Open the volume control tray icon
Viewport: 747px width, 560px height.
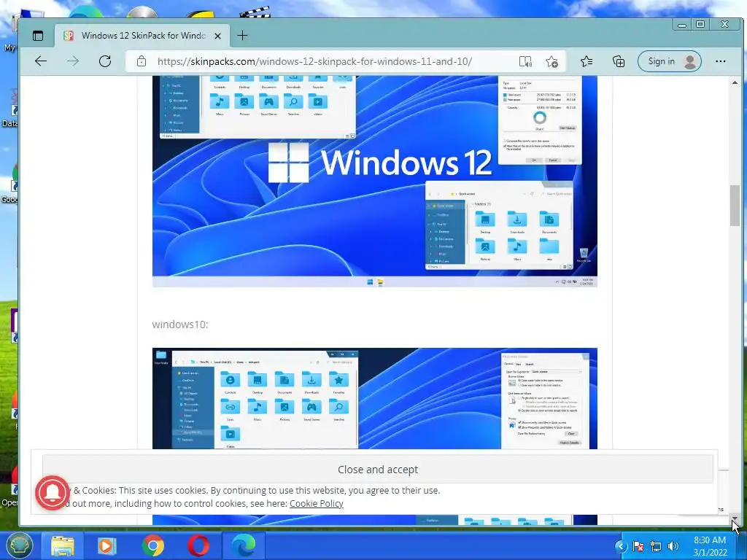(673, 546)
